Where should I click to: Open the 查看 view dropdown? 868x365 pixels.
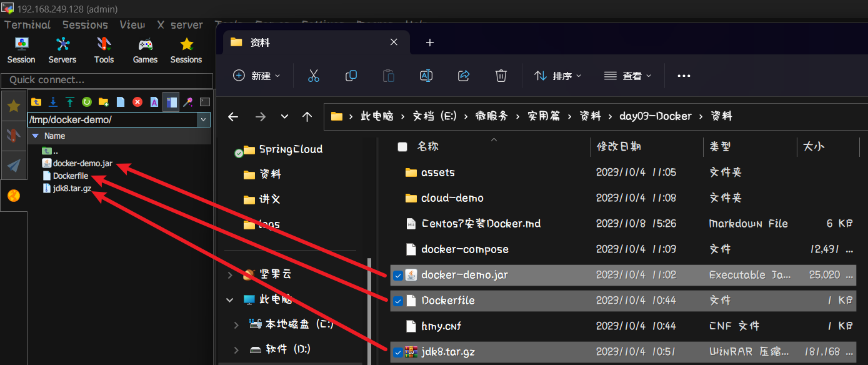[627, 76]
